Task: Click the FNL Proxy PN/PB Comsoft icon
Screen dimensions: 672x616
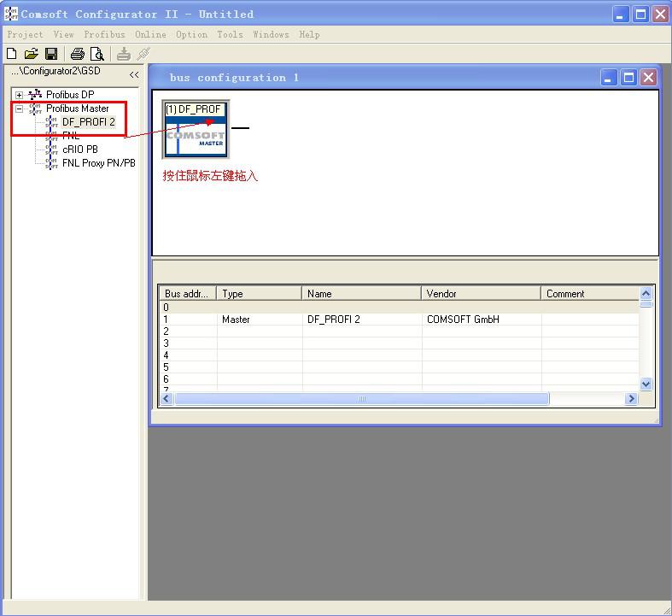Action: point(51,163)
